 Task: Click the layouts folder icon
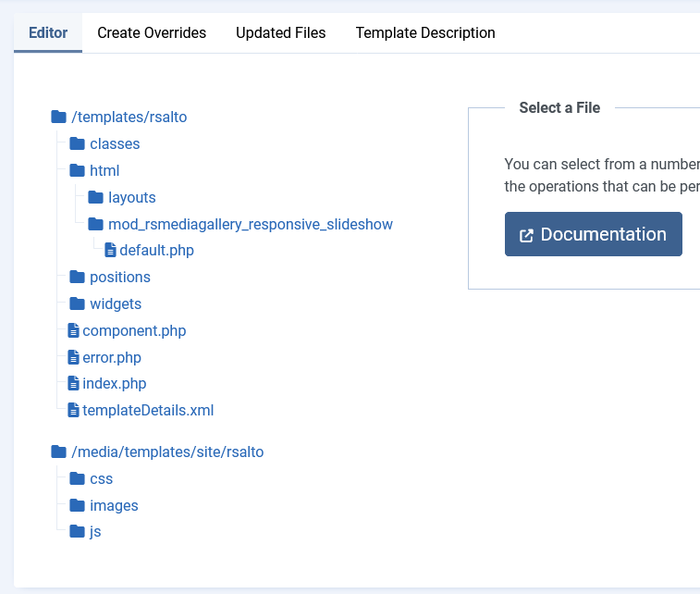tap(95, 197)
